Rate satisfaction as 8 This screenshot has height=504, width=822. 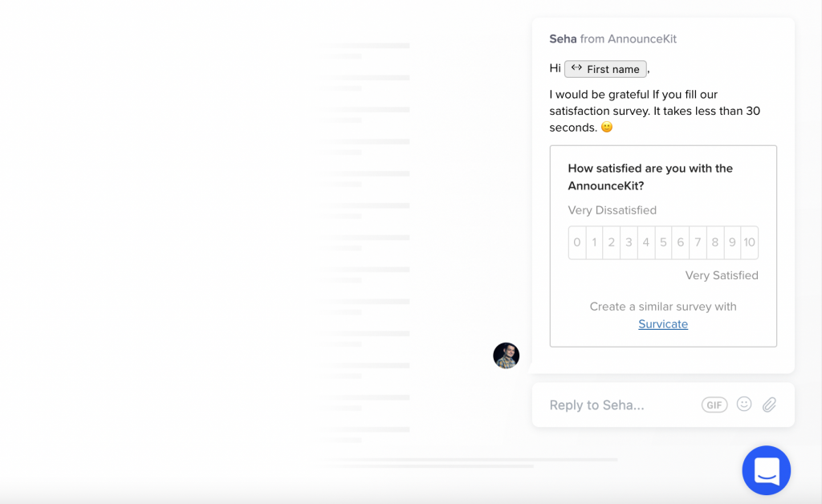pos(715,242)
